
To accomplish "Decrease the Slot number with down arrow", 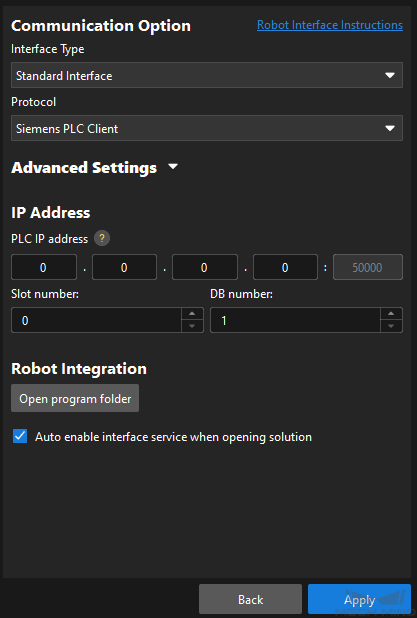I will tap(192, 326).
